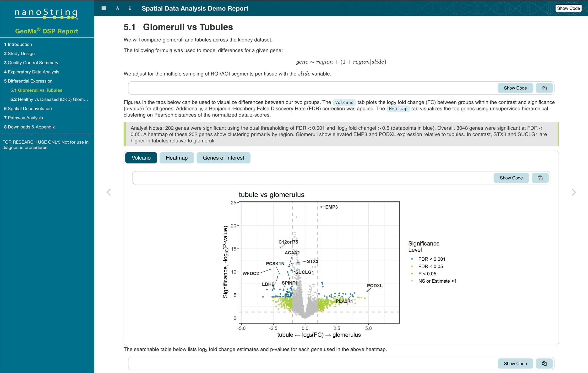Advance the figure carousel with right chevron
The image size is (588, 373).
574,192
